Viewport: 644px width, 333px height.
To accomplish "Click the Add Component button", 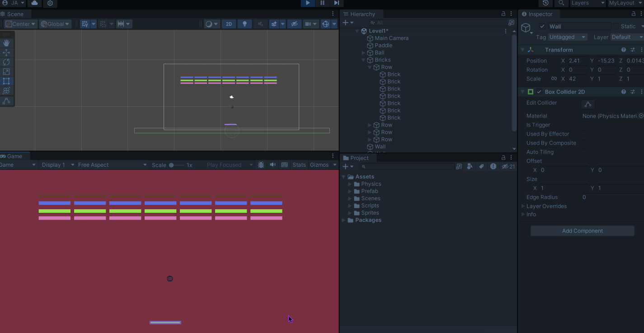I will click(x=582, y=231).
